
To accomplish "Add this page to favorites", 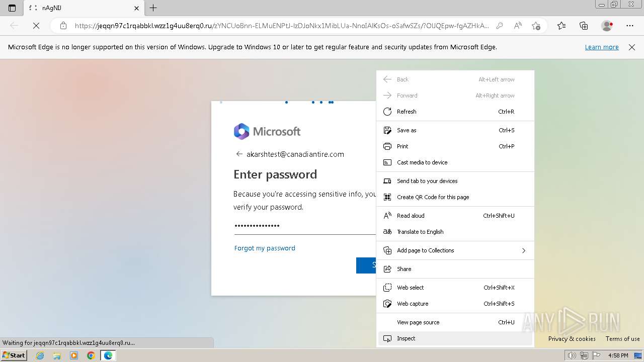I will coord(536,26).
